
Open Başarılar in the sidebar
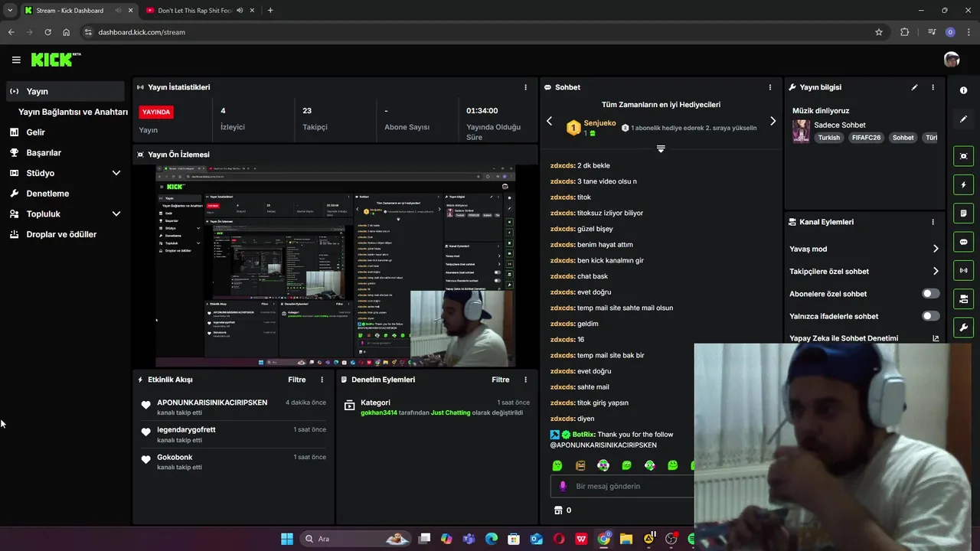(64, 152)
